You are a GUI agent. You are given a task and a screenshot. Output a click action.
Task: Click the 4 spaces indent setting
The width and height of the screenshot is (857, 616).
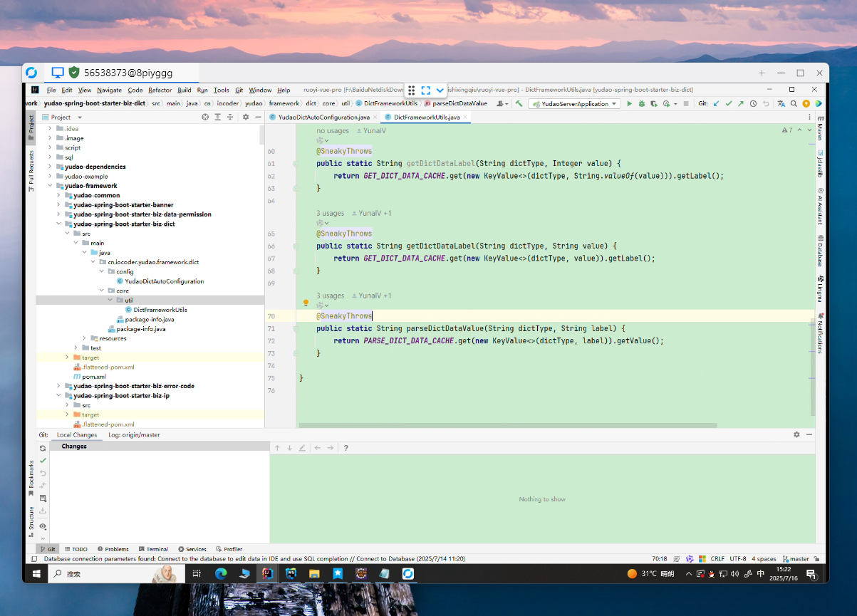tap(764, 559)
